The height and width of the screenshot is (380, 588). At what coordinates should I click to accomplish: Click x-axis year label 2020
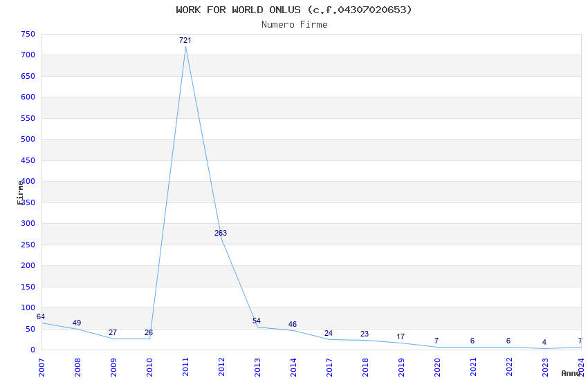[x=437, y=368]
